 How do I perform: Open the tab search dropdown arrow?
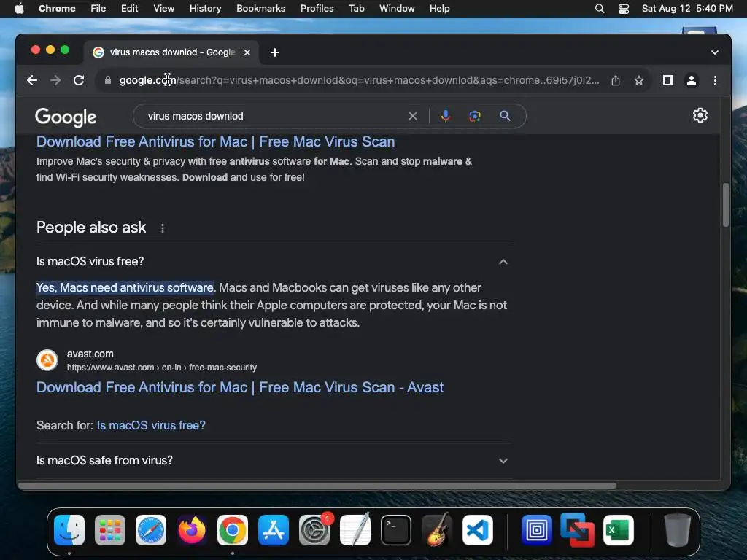coord(715,52)
